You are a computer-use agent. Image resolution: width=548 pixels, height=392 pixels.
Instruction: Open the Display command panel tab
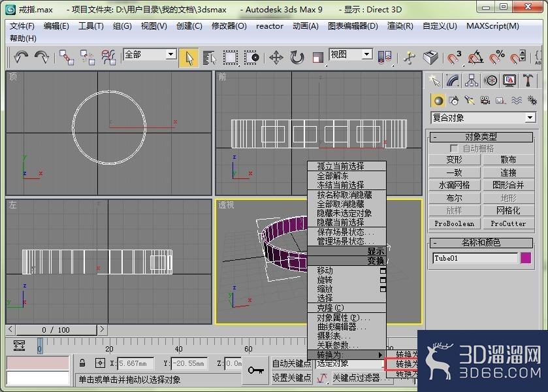tap(509, 81)
